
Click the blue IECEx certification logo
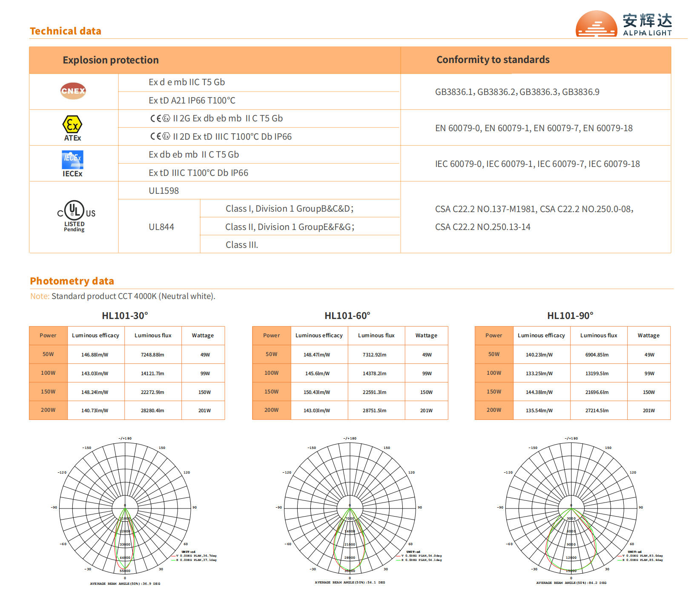point(72,160)
